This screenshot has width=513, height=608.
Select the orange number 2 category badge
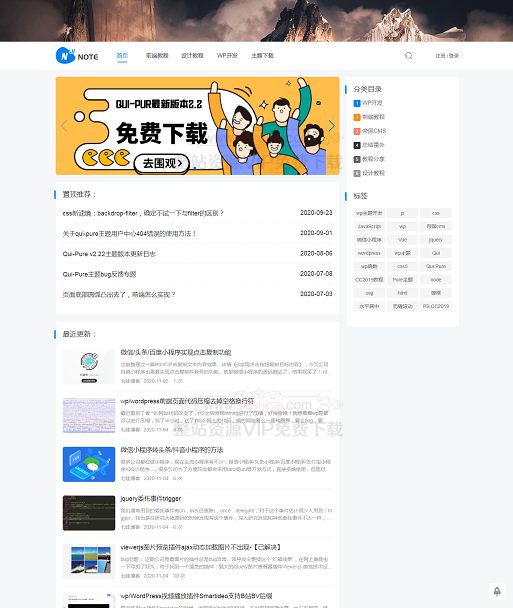pyautogui.click(x=357, y=117)
